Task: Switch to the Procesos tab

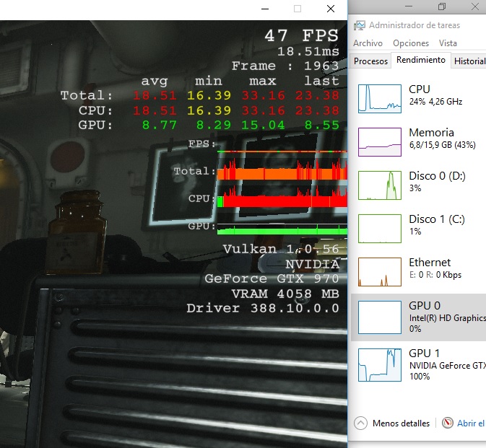Action: point(370,61)
